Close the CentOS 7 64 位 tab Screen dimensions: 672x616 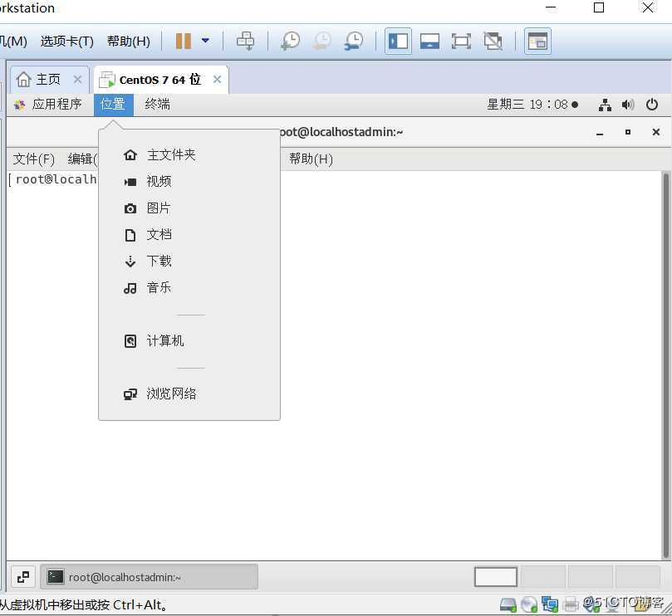point(218,79)
